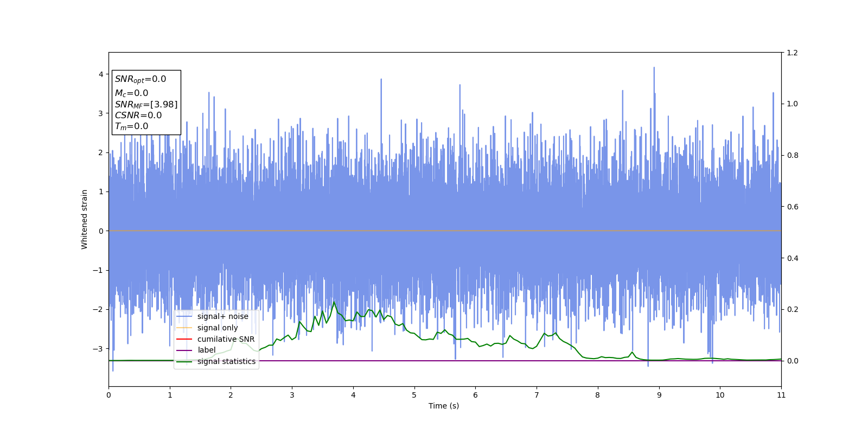The height and width of the screenshot is (434, 868).
Task: Click the CSNR=0.0 annotation text
Action: pyautogui.click(x=138, y=116)
